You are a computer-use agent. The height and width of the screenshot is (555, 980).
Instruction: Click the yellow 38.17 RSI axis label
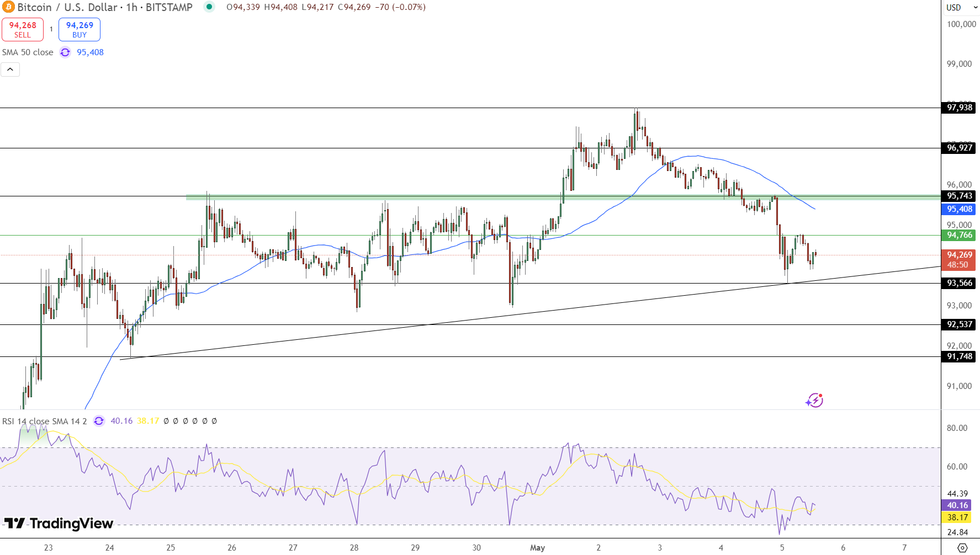point(957,517)
